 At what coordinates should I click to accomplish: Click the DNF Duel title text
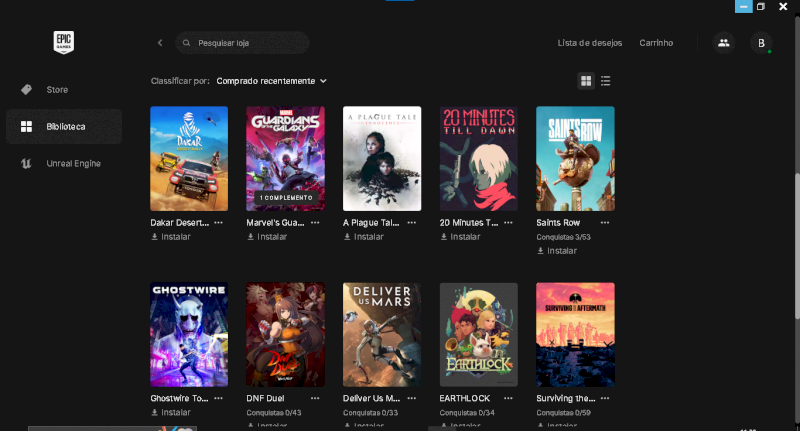point(265,398)
